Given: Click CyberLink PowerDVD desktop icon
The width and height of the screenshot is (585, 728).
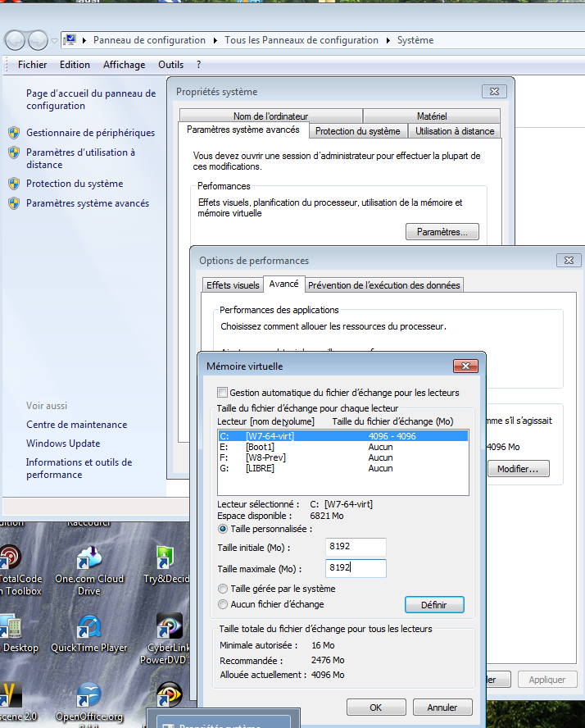Looking at the screenshot, I should [x=167, y=639].
